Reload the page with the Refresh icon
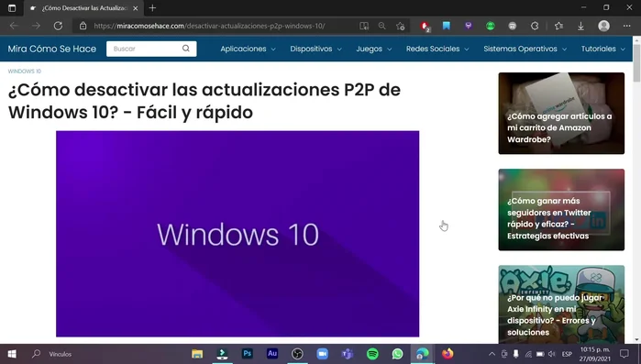This screenshot has width=641, height=364. 58,26
